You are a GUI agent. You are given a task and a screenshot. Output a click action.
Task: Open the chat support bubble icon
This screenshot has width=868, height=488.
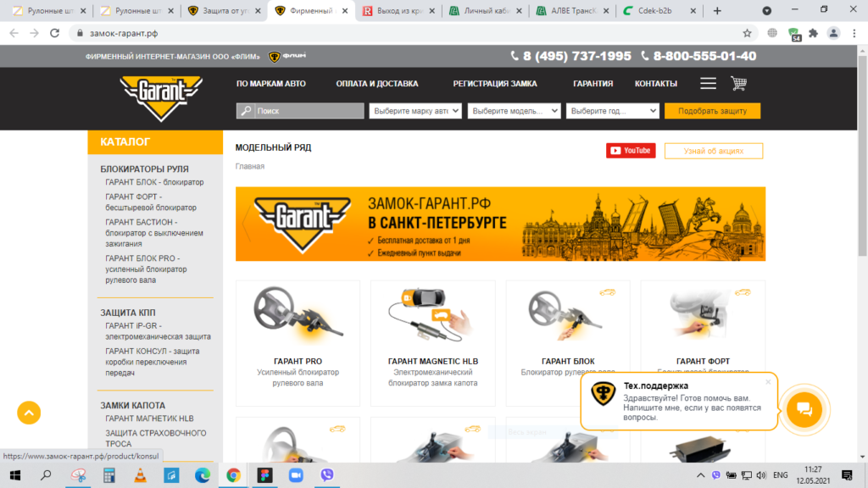tap(804, 409)
